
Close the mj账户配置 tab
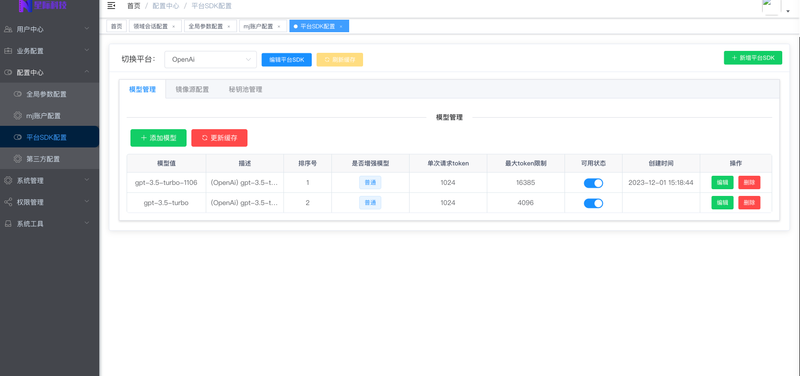click(x=279, y=27)
